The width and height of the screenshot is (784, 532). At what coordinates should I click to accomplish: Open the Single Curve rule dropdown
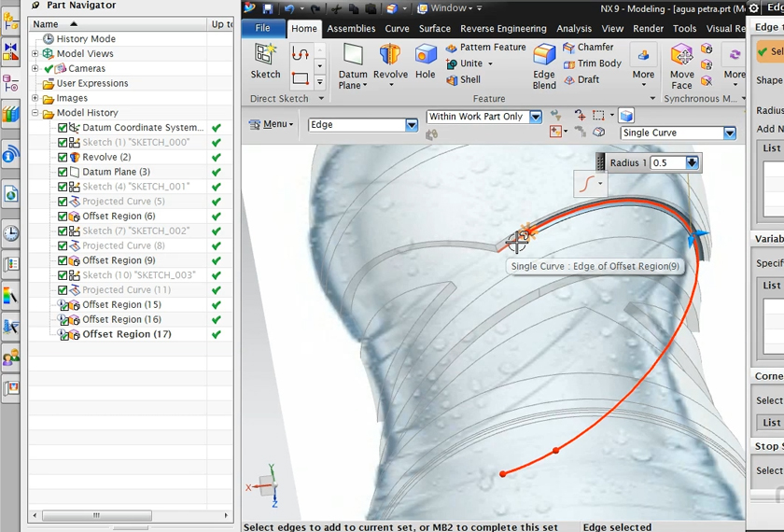pos(730,133)
